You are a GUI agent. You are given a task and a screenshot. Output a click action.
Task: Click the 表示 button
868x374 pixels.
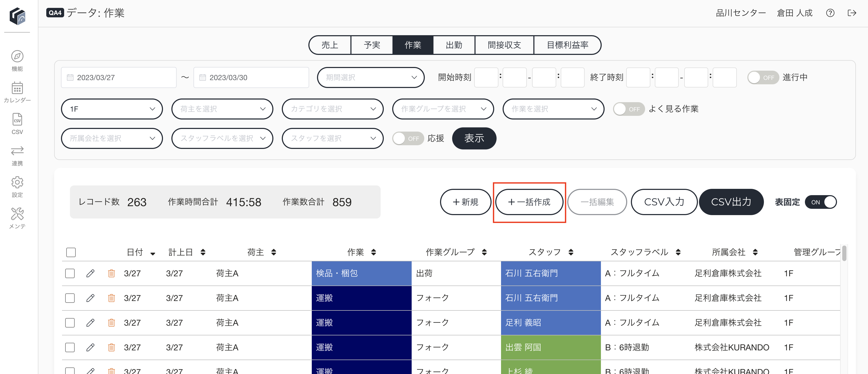pyautogui.click(x=474, y=138)
